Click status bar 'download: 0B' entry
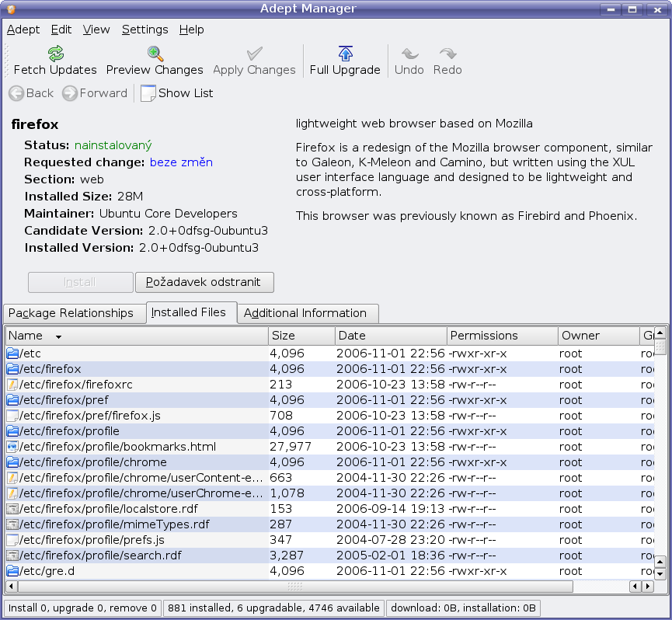The image size is (672, 620). [x=463, y=608]
